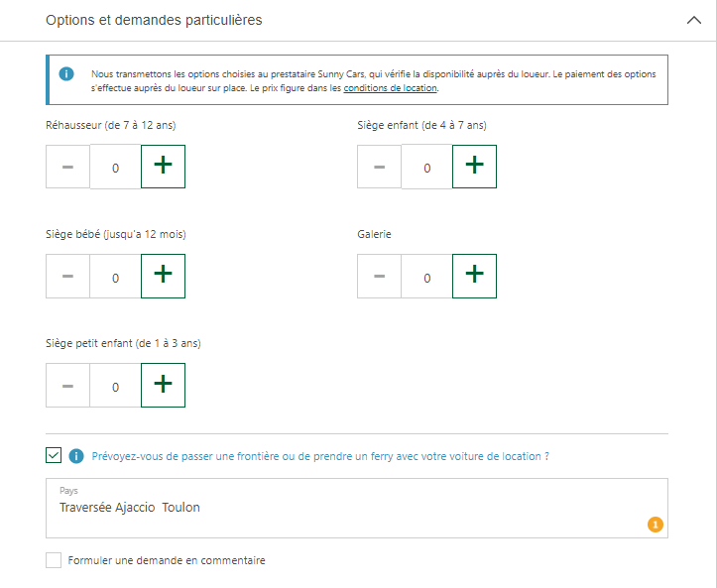Click the Pays text field
717x588 pixels.
tap(357, 508)
